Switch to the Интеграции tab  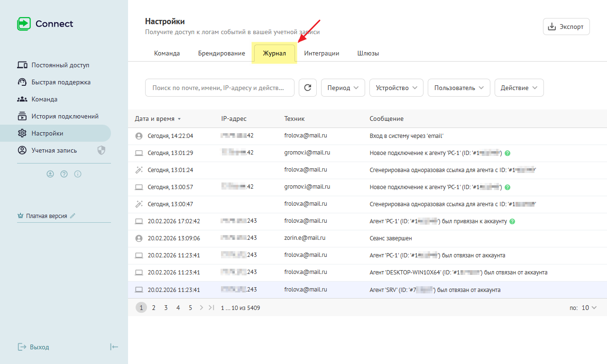[x=322, y=53]
